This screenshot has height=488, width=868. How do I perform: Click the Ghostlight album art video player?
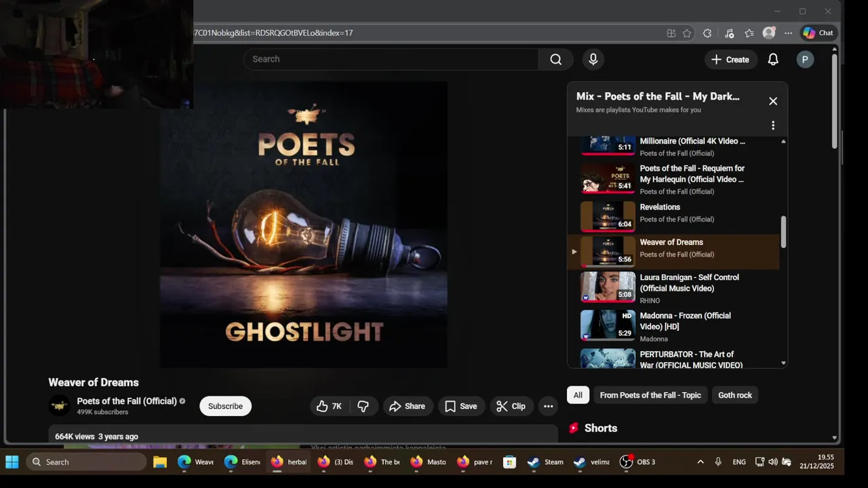click(303, 224)
